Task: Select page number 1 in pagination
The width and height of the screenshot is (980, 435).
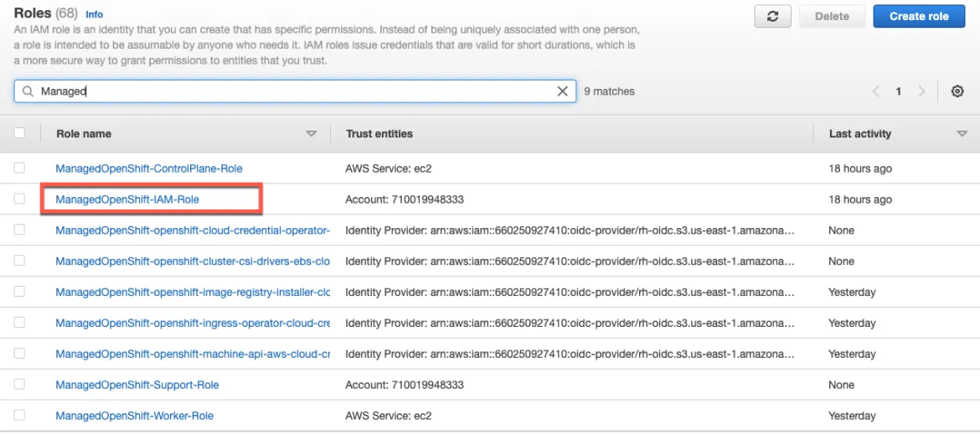Action: (x=899, y=91)
